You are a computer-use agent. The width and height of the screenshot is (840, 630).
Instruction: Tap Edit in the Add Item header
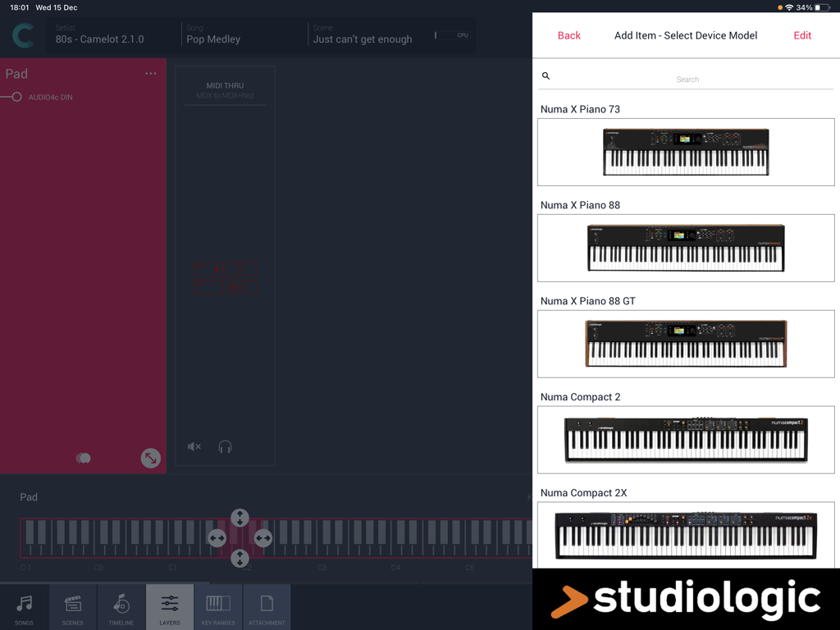[802, 35]
